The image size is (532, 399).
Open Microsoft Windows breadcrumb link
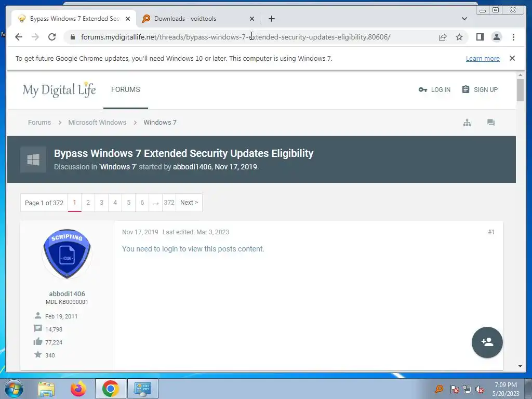click(97, 123)
